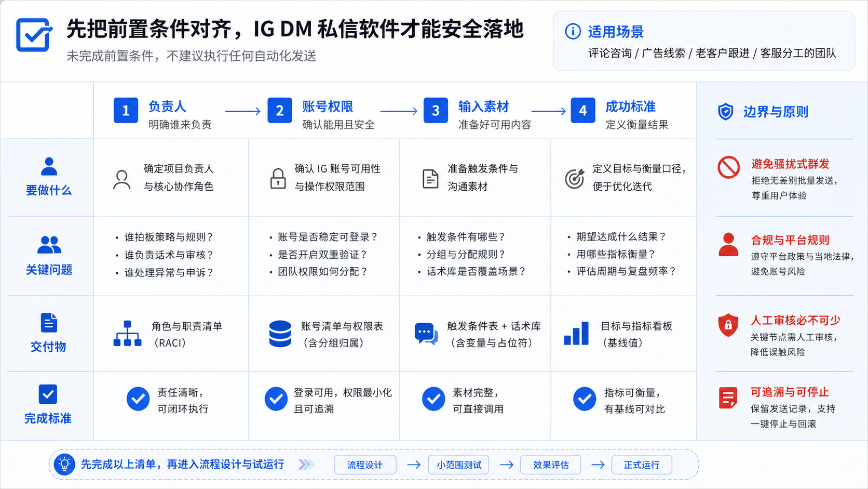Click the 要做什么 row label
Viewport: 868px width, 489px height.
49,191
